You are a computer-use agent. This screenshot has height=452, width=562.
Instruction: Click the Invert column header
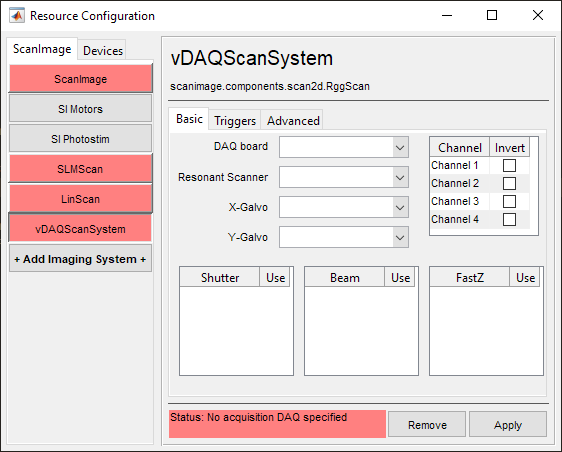coord(509,148)
